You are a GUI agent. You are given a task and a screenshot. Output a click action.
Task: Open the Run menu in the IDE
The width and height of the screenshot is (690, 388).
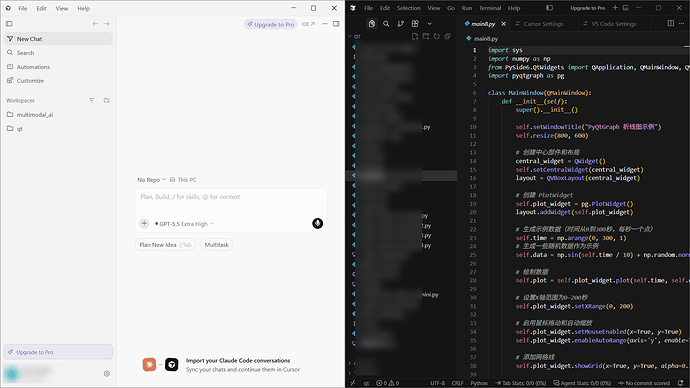467,8
